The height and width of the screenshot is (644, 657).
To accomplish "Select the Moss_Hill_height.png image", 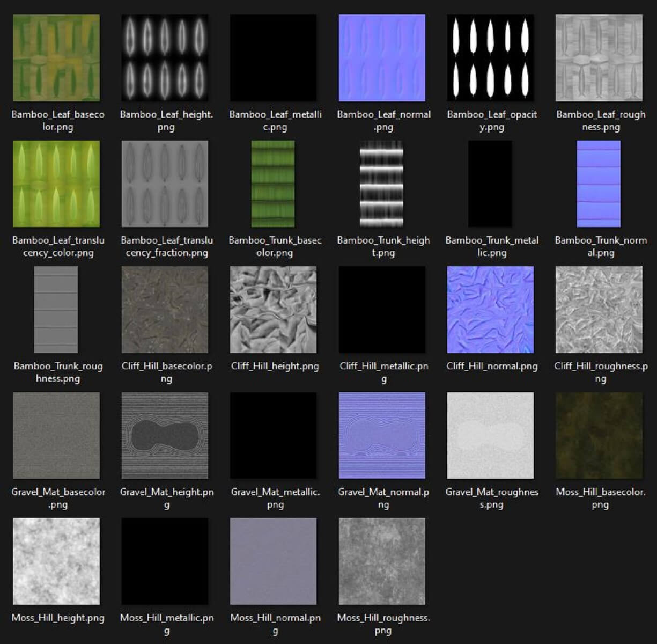I will click(56, 561).
